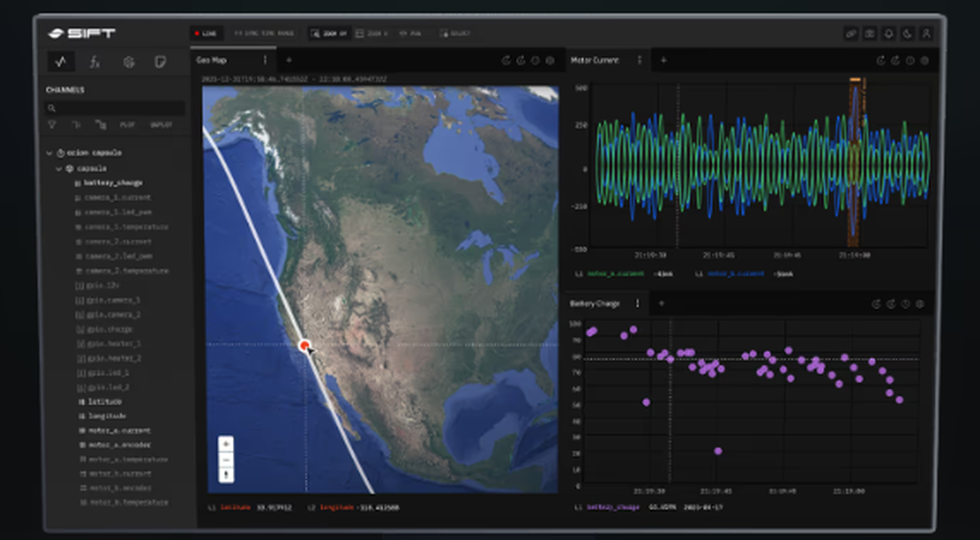
Task: Click the undo icon in Geo Map panel
Action: tap(506, 61)
